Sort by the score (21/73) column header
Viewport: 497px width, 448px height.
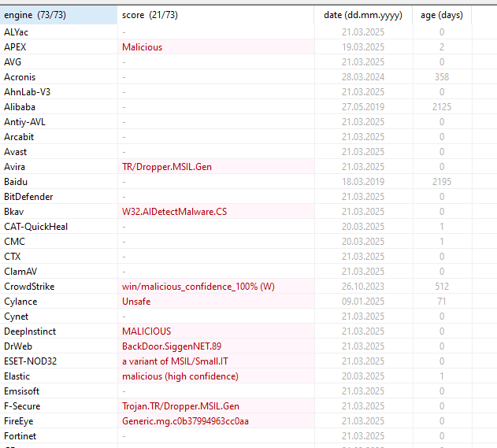coord(216,15)
